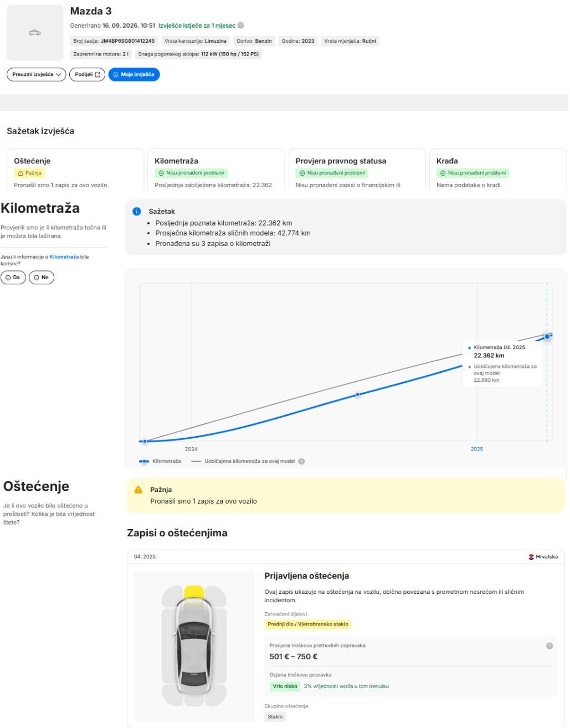Follow the blue Kilometraža link in the feedback question

[64, 257]
